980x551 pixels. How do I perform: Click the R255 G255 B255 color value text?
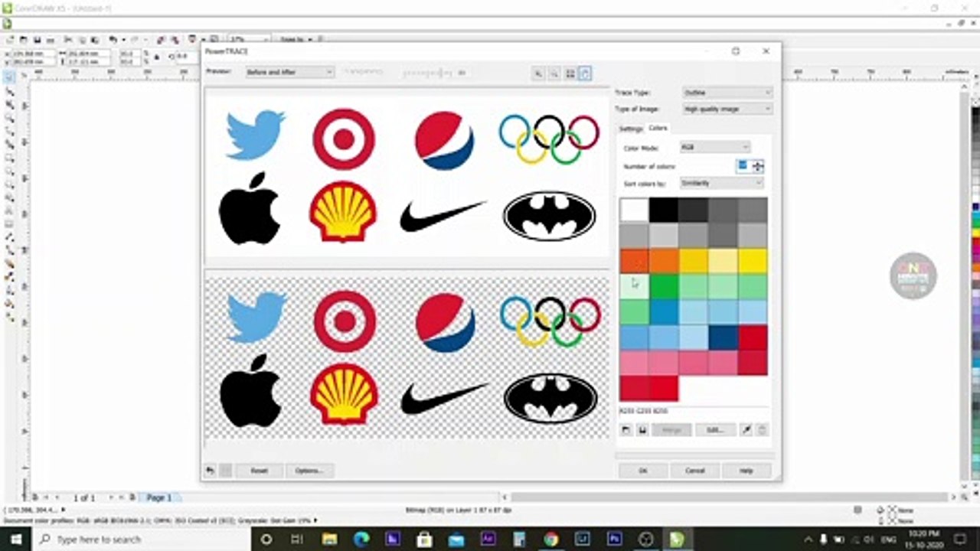(644, 412)
